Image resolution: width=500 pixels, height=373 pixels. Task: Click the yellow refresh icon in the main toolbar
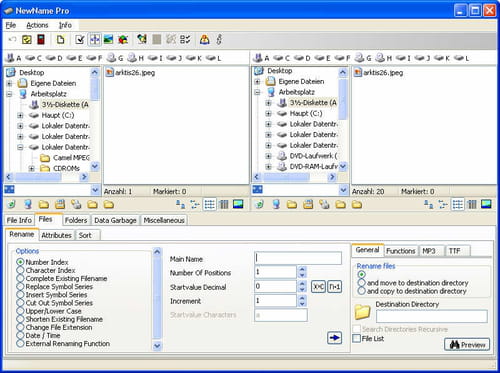click(x=27, y=40)
